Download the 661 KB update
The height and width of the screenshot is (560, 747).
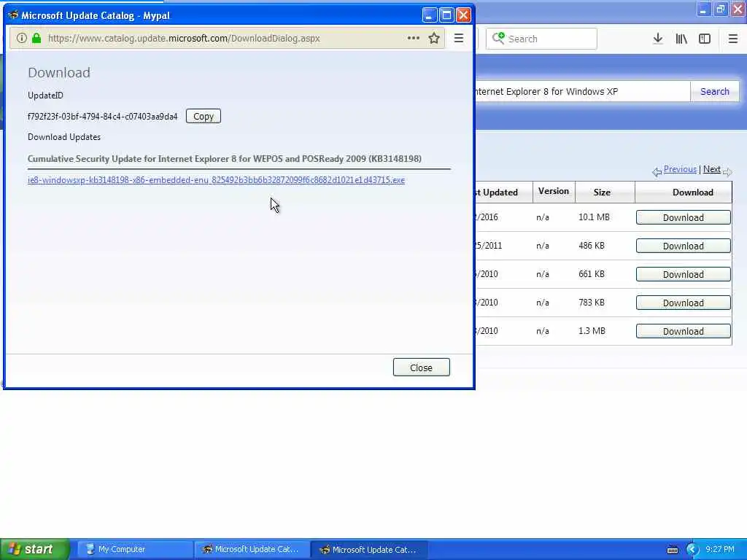[683, 274]
